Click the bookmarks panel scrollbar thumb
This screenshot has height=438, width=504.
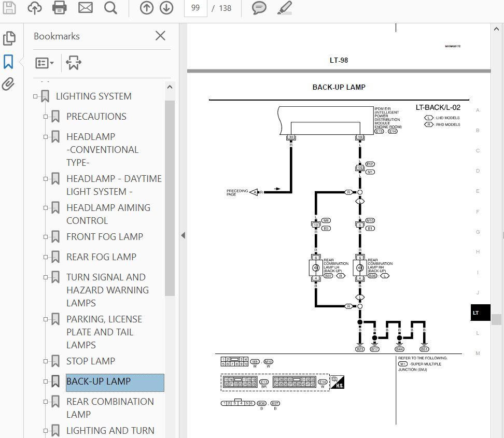pyautogui.click(x=170, y=198)
